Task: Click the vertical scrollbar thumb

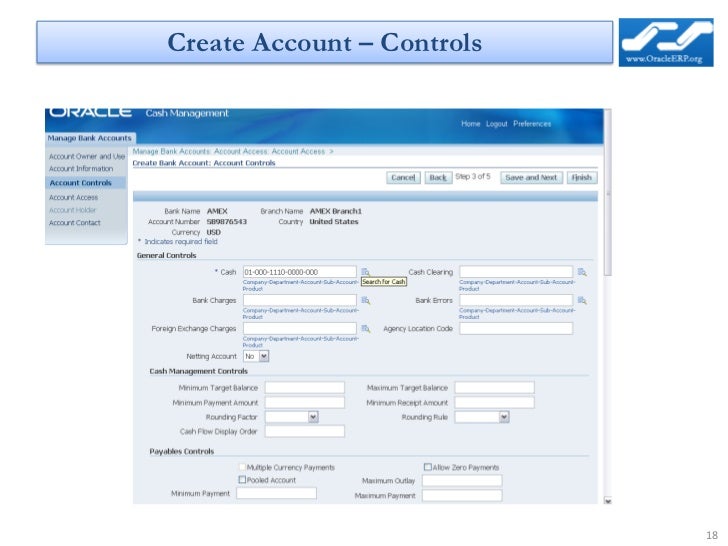Action: click(x=608, y=193)
